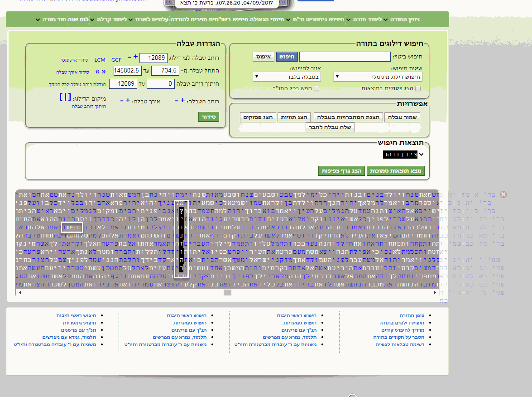This screenshot has width=532, height=397.
Task: Click the minus next to the skip-width field 12089
Action: 129,57
